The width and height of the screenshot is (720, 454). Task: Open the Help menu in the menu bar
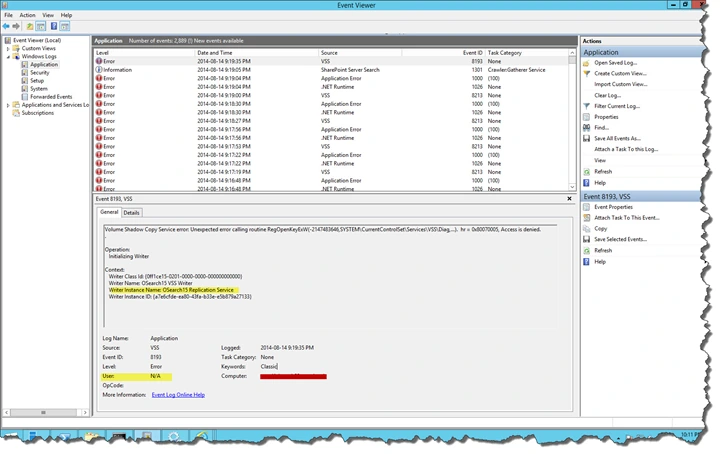[x=67, y=15]
